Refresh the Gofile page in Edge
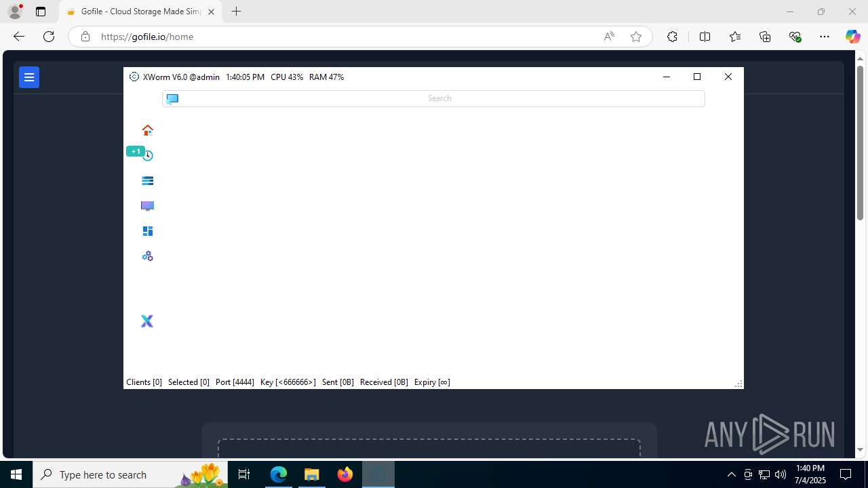868x488 pixels. tap(49, 37)
